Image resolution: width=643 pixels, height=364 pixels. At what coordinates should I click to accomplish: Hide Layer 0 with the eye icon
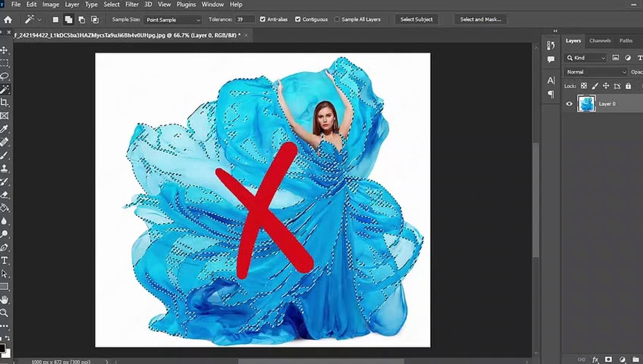(x=569, y=104)
